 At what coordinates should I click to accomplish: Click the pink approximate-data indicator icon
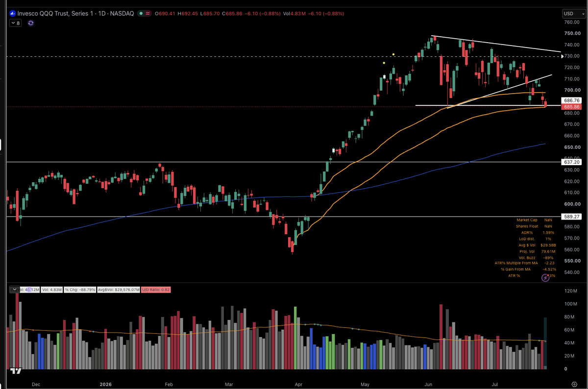tap(148, 14)
